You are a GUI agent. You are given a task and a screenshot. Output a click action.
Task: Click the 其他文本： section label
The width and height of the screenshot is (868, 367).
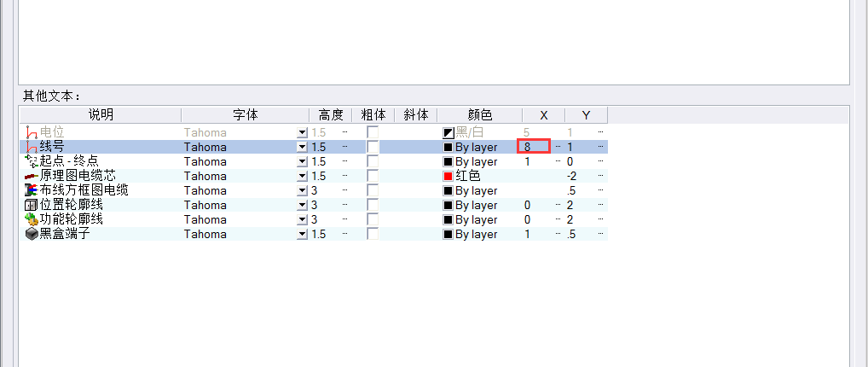(x=51, y=96)
